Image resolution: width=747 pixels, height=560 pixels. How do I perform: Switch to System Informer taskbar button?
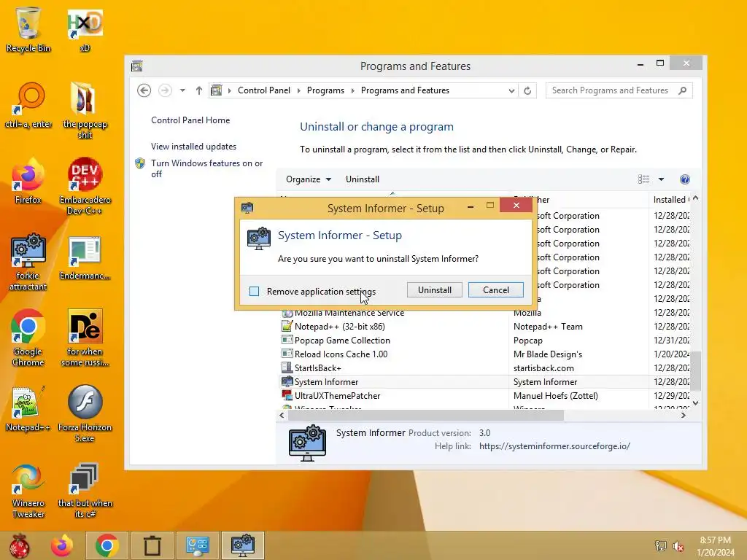tap(242, 545)
